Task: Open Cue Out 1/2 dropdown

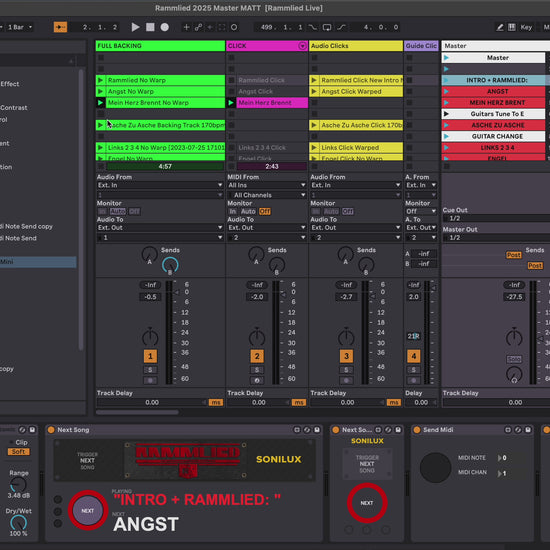Action: coord(496,219)
